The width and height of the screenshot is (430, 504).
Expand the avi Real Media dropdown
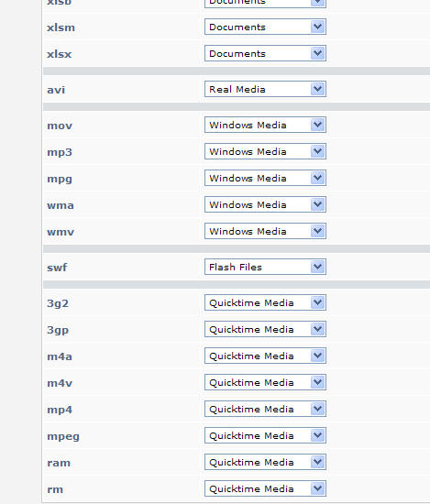click(x=265, y=90)
